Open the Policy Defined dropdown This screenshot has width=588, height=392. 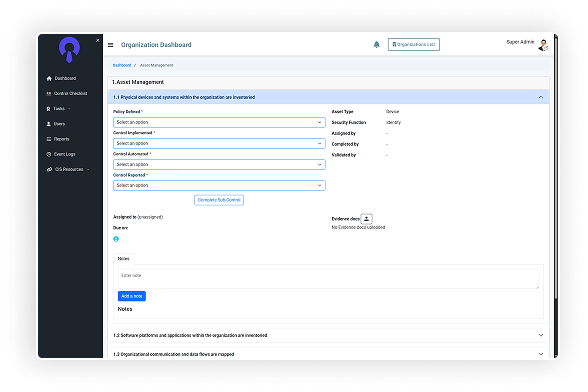219,122
